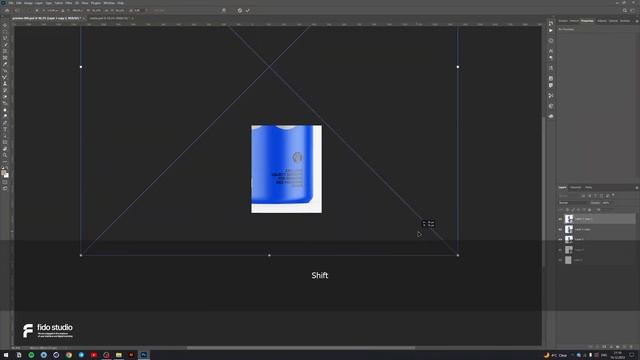This screenshot has width=640, height=360.
Task: Select the Eyedropper tool
Action: (5, 64)
